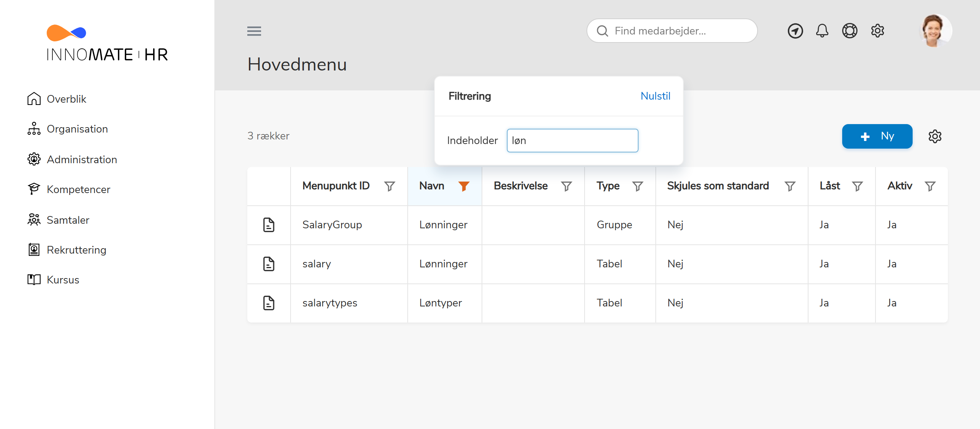The width and height of the screenshot is (980, 429).
Task: Go to Overblik in sidebar
Action: click(x=57, y=99)
